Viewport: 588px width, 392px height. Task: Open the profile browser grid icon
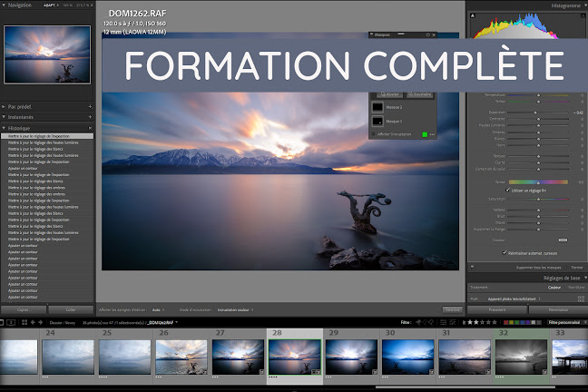coord(581,299)
